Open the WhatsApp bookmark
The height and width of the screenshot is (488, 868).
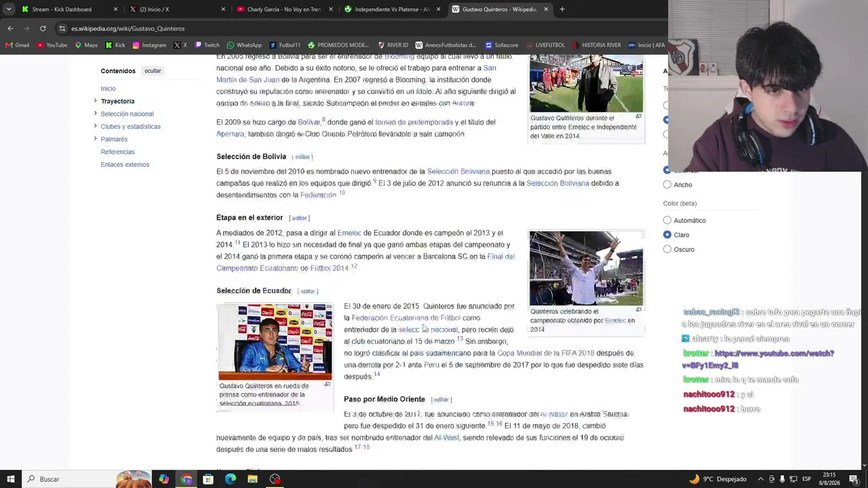pyautogui.click(x=244, y=45)
